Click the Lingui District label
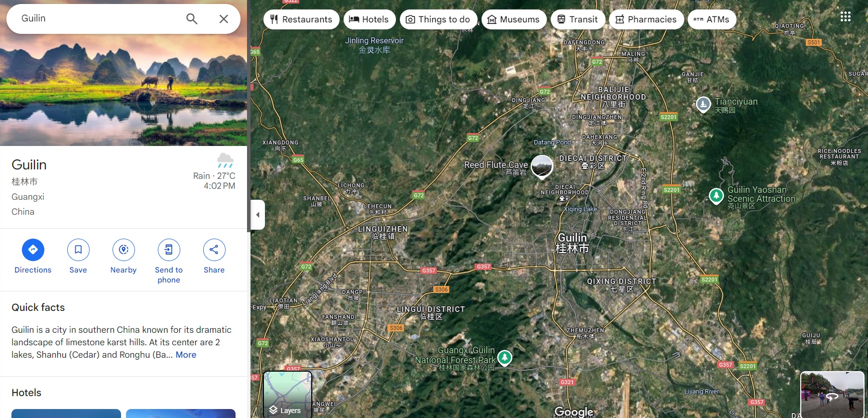868x418 pixels. coord(431,313)
